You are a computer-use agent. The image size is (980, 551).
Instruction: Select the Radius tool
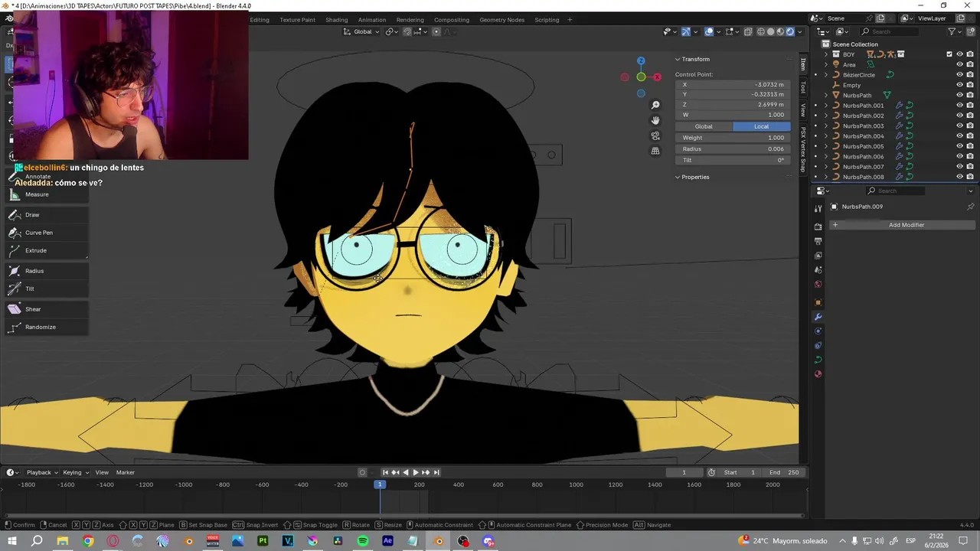click(46, 271)
